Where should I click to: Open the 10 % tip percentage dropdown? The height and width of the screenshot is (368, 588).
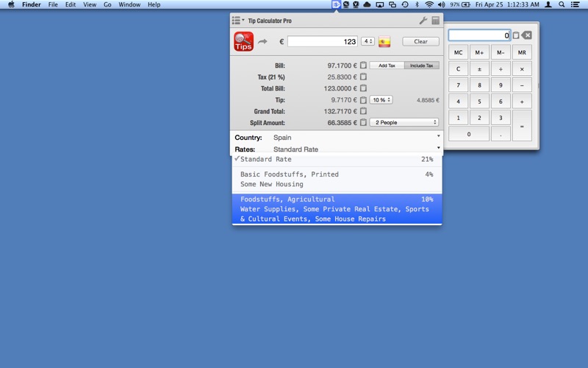click(381, 100)
